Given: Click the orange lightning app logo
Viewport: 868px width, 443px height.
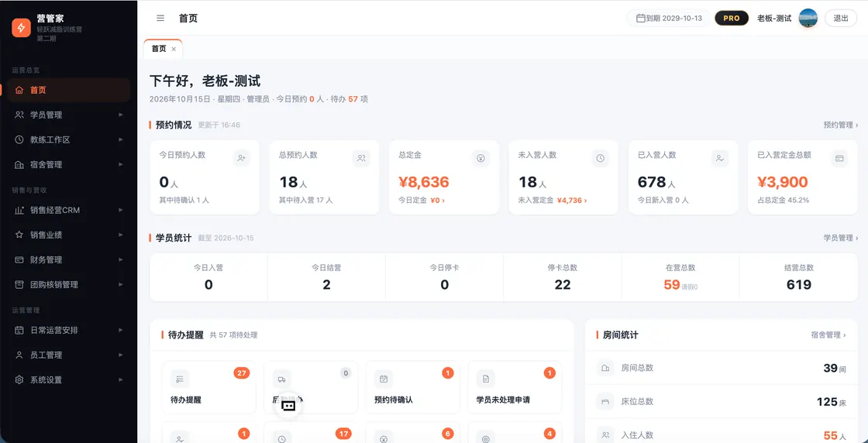Looking at the screenshot, I should 21,27.
